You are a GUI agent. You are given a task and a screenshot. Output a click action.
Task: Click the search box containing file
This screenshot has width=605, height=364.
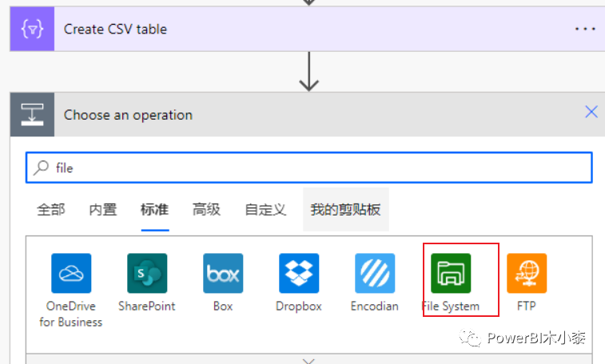pos(309,168)
